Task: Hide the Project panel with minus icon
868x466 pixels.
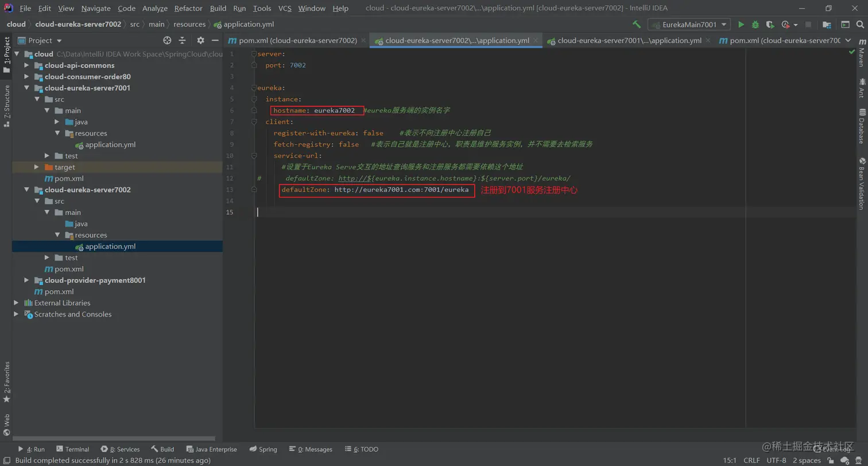Action: [215, 40]
